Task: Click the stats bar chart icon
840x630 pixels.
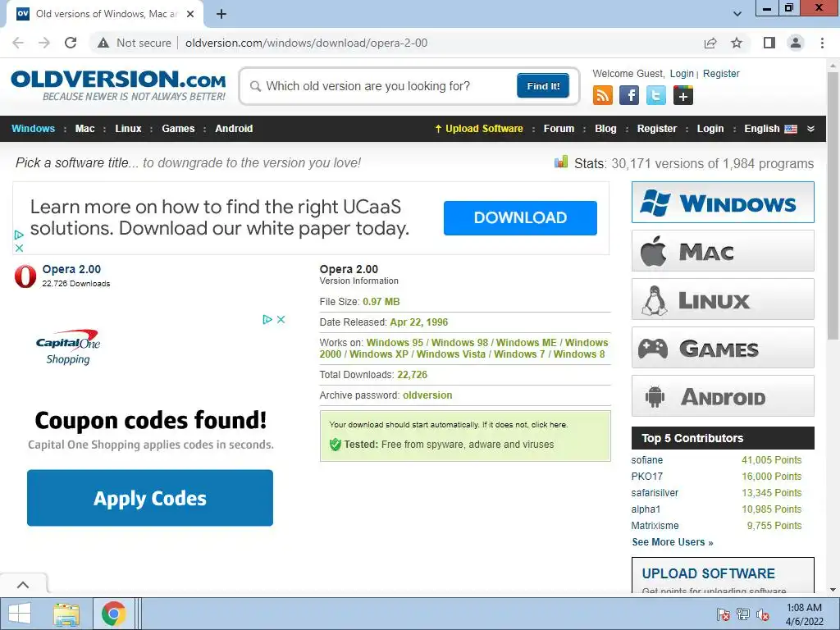Action: point(561,162)
